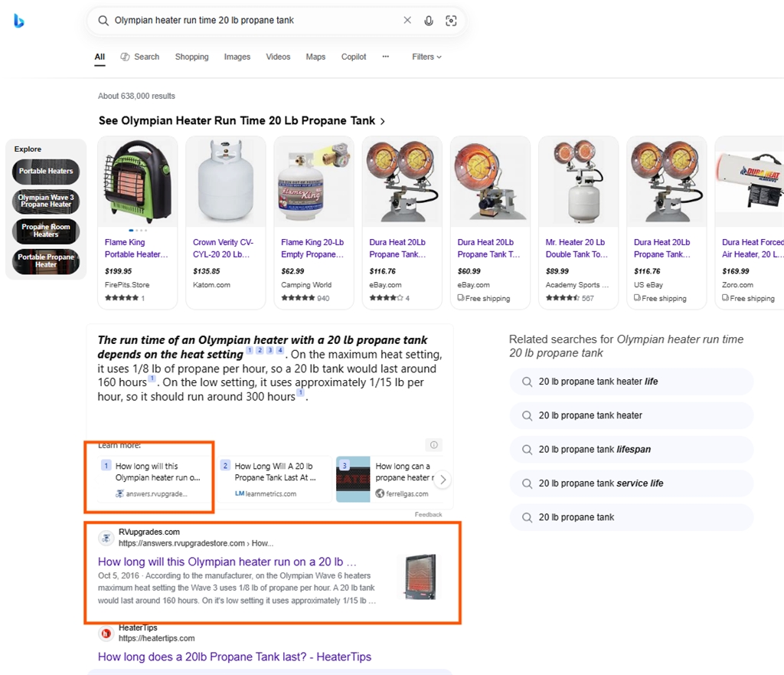Select Portable Heaters explore chip

pos(46,172)
